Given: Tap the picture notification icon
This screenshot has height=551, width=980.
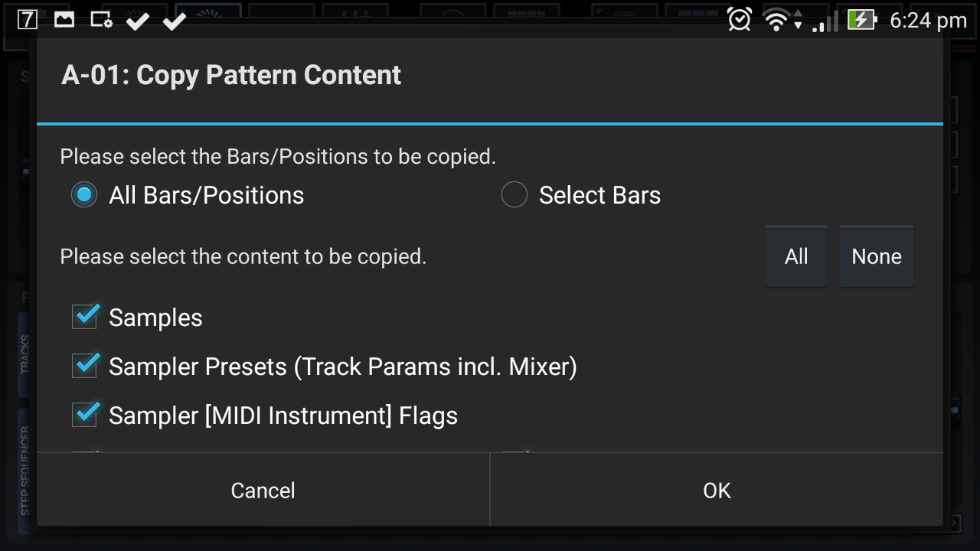Looking at the screenshot, I should point(64,20).
